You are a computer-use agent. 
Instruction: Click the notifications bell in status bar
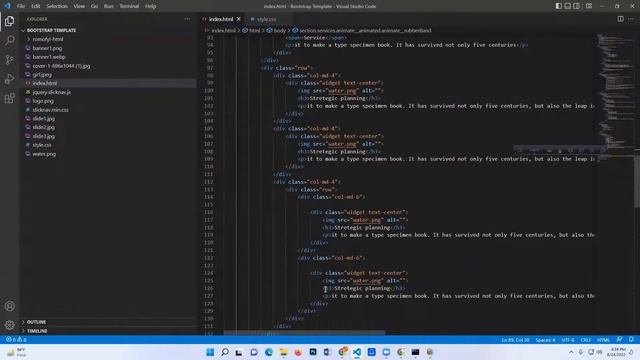click(631, 340)
